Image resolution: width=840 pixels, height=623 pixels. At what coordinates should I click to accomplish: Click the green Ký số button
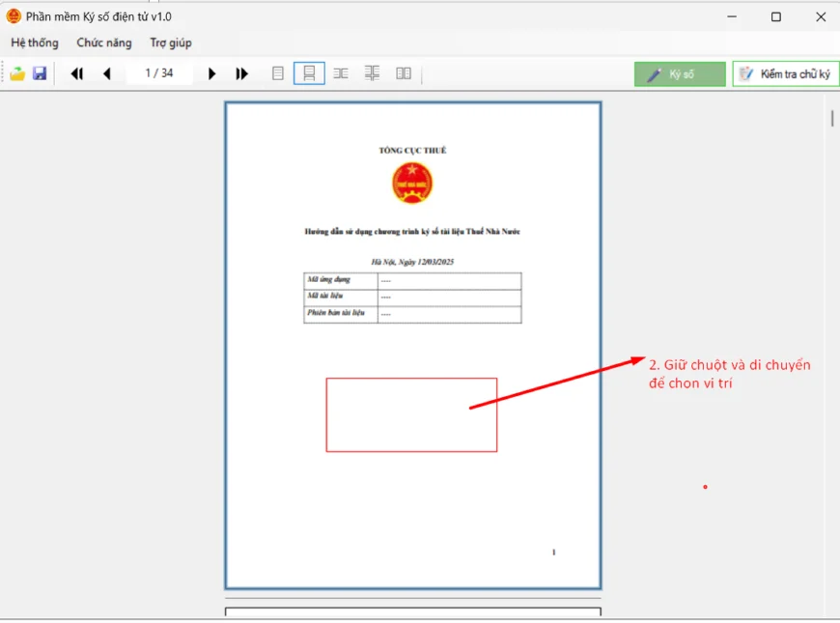tap(680, 74)
